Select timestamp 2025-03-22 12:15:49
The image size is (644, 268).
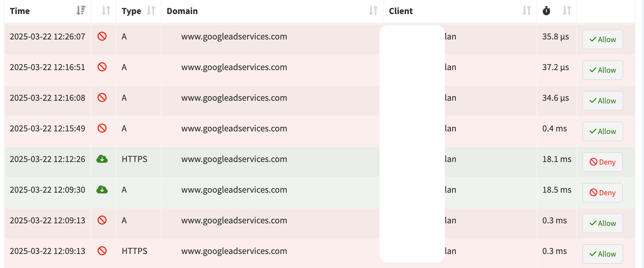coord(48,128)
